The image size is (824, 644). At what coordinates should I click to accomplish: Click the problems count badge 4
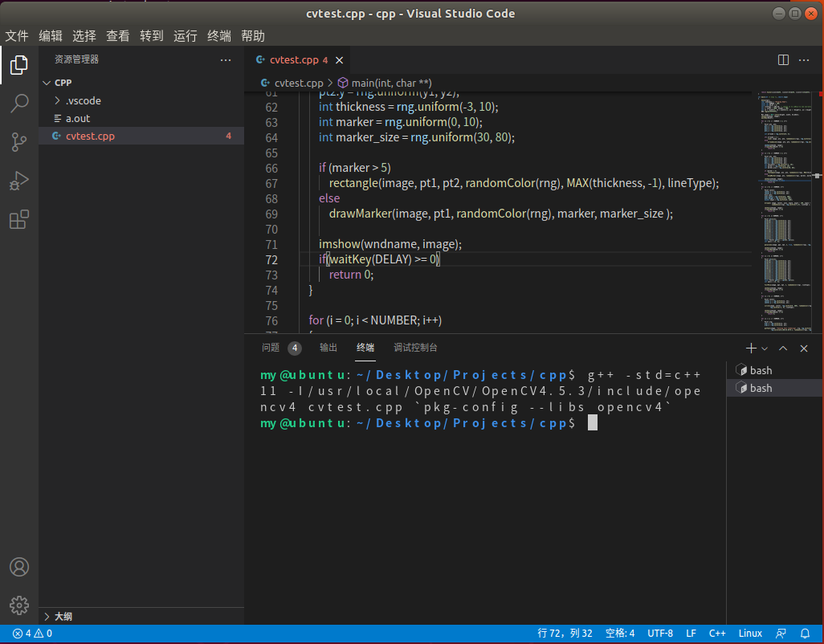[x=295, y=348]
